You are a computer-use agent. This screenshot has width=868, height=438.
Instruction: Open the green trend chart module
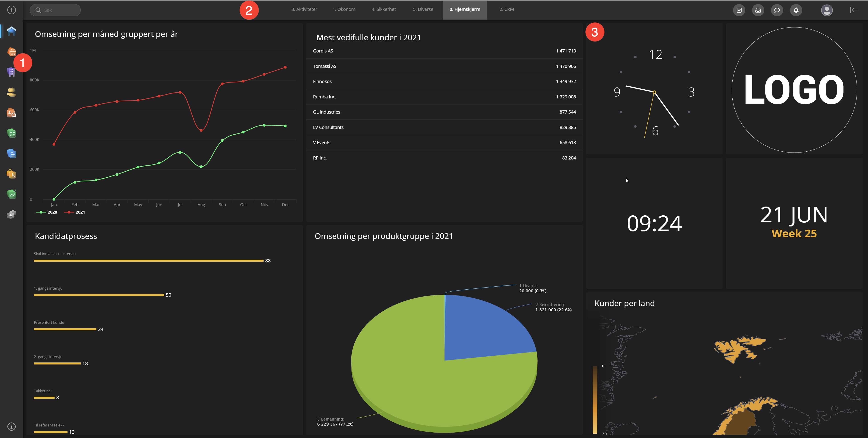[12, 194]
